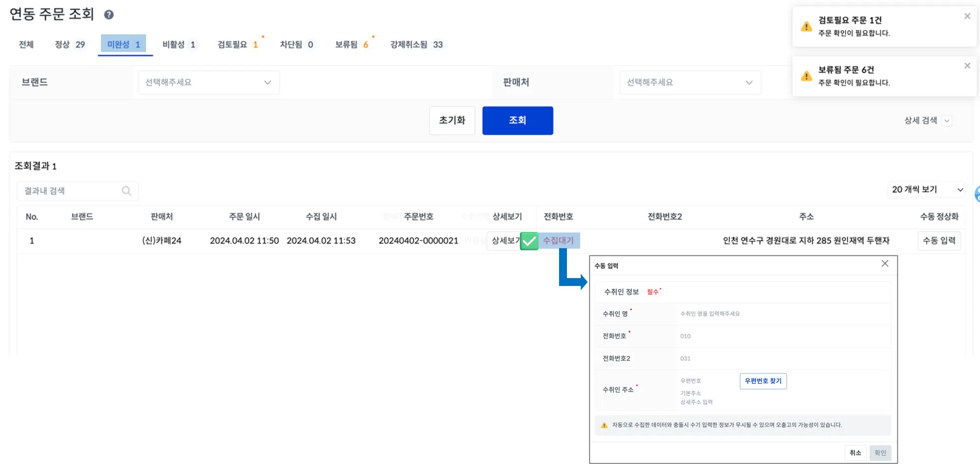The width and height of the screenshot is (980, 464).
Task: Open the 보류됨 6 tab
Action: coord(352,45)
